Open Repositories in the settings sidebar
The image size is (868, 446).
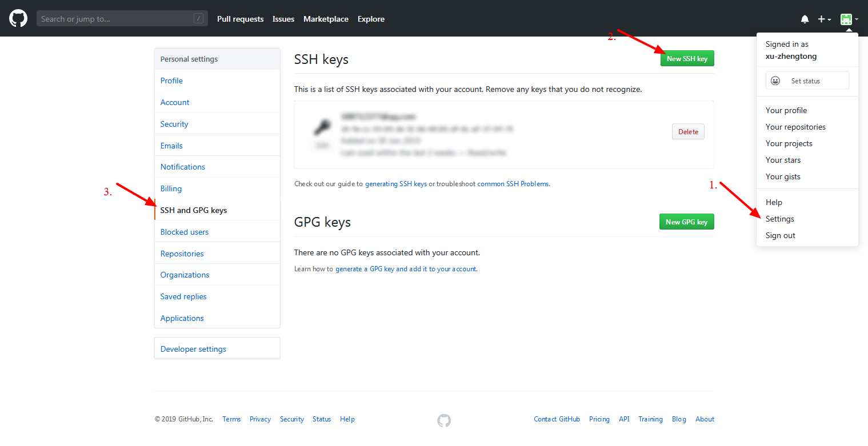pyautogui.click(x=217, y=254)
